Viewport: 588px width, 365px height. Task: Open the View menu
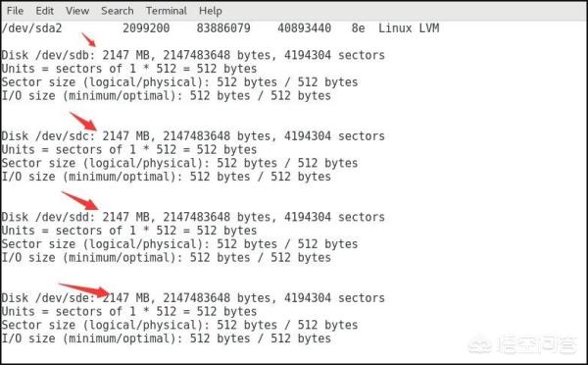[77, 11]
